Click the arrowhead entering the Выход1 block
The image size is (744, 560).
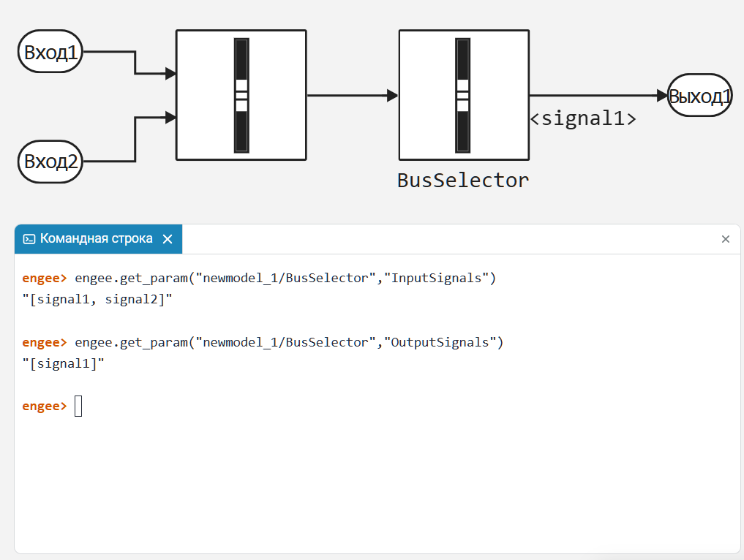(662, 95)
